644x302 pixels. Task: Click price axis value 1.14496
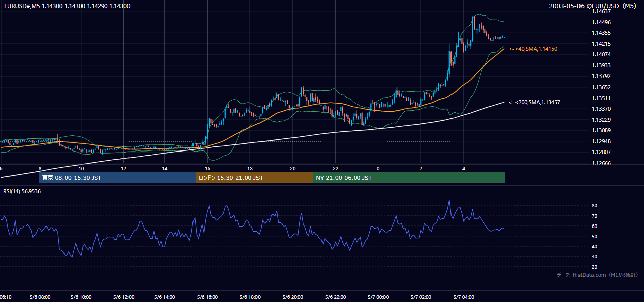[602, 22]
